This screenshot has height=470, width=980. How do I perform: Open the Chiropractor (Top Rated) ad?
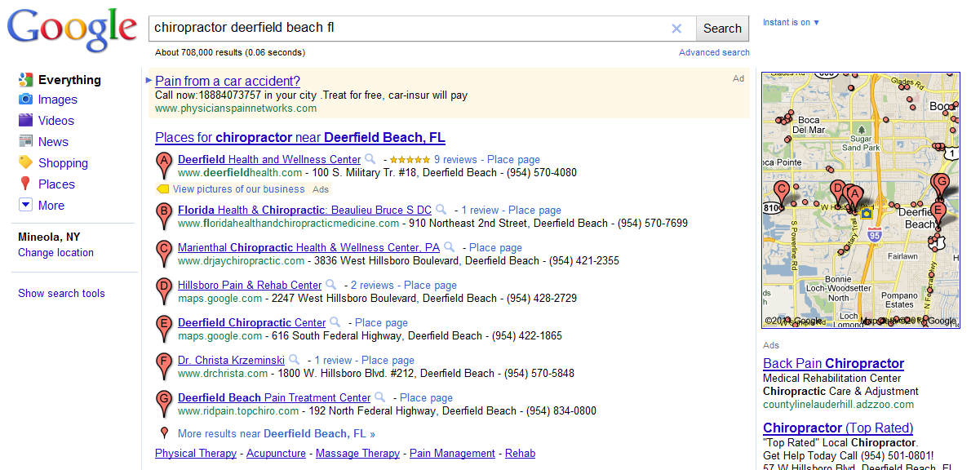pos(838,428)
